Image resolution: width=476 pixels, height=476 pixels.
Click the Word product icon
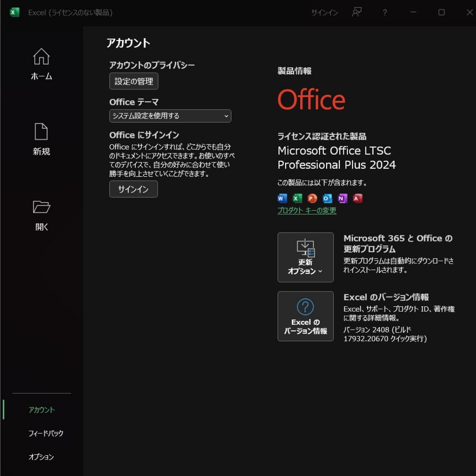pyautogui.click(x=281, y=198)
